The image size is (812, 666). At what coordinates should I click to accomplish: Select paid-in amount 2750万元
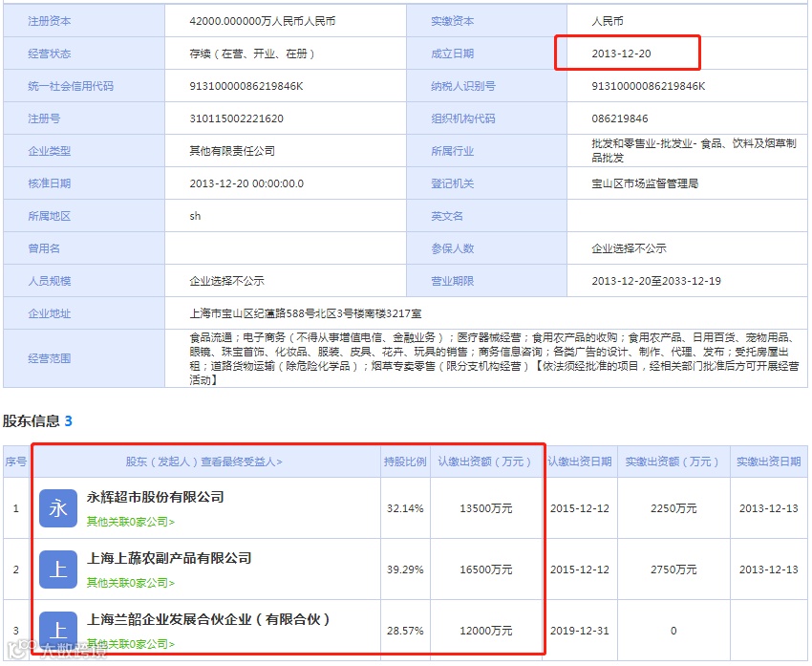tap(673, 569)
